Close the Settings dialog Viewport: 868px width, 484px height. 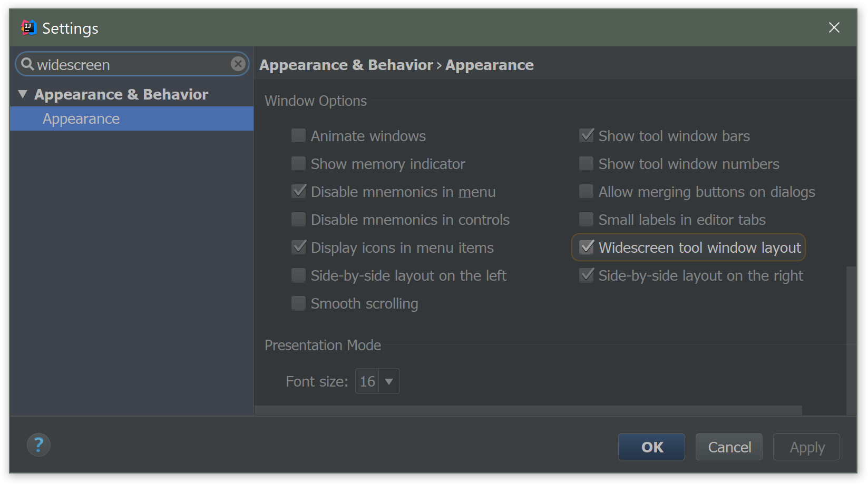coord(834,27)
